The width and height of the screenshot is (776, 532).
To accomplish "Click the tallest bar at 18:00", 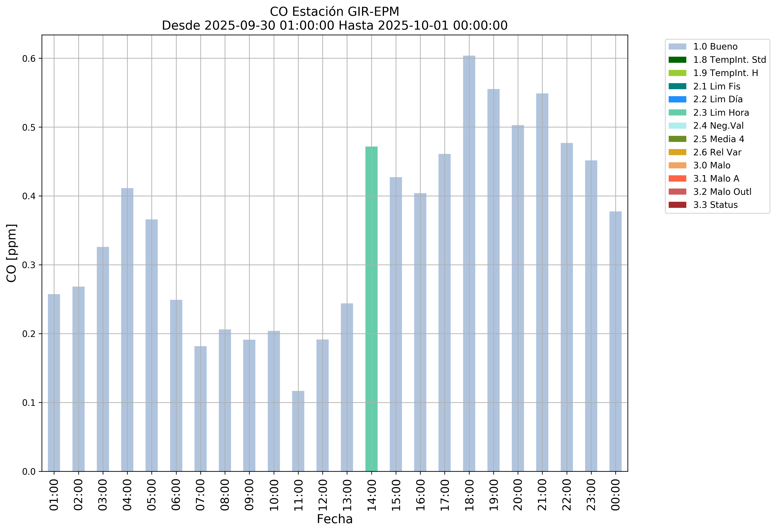I will (x=469, y=264).
